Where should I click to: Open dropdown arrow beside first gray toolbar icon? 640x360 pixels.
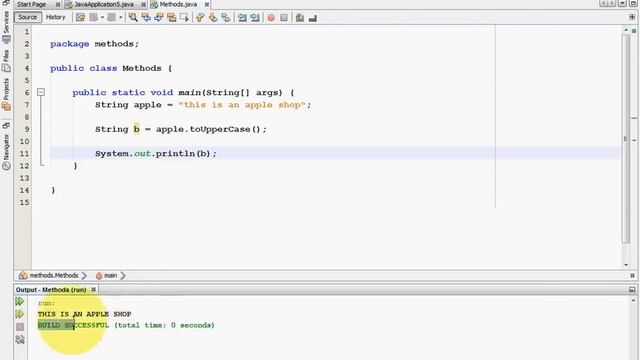pyautogui.click(x=102, y=18)
